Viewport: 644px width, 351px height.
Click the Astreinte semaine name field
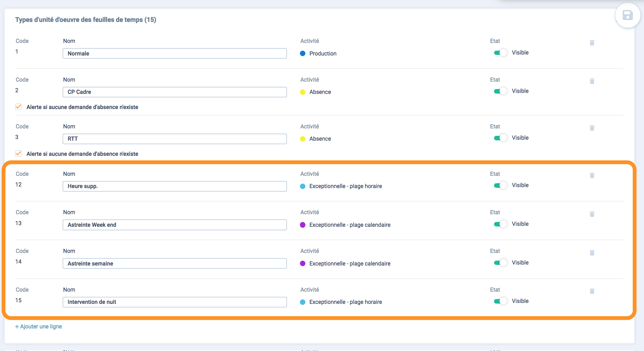(175, 264)
